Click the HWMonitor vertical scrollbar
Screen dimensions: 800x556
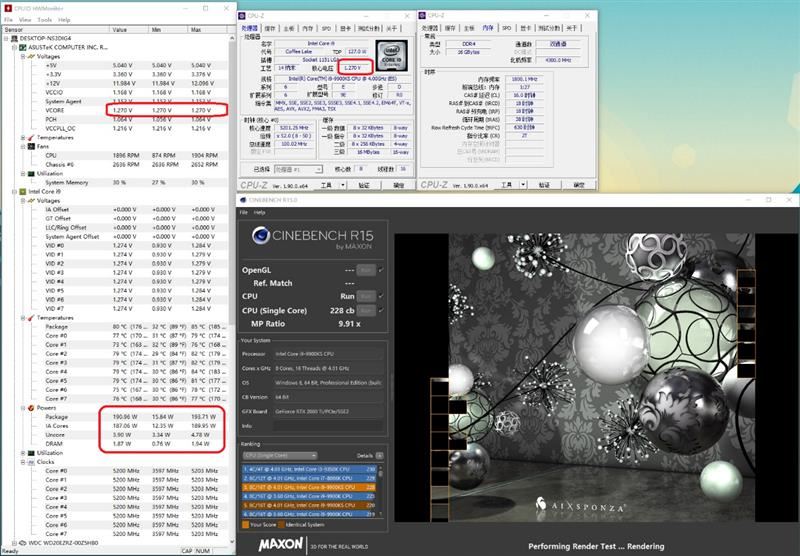(232, 288)
